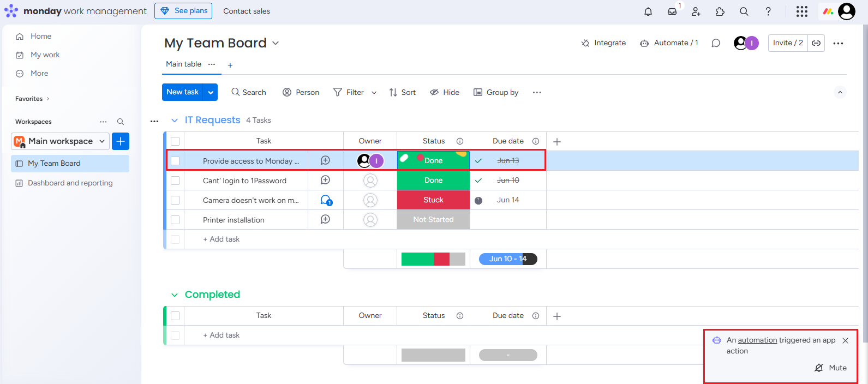Click Status column info icon in IT Requests
The height and width of the screenshot is (384, 868).
[x=460, y=141]
